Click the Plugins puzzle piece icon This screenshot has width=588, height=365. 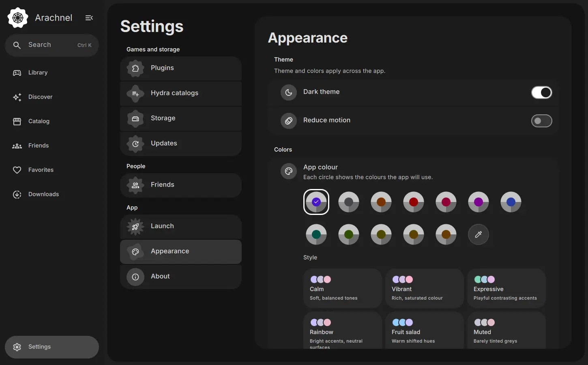[135, 68]
